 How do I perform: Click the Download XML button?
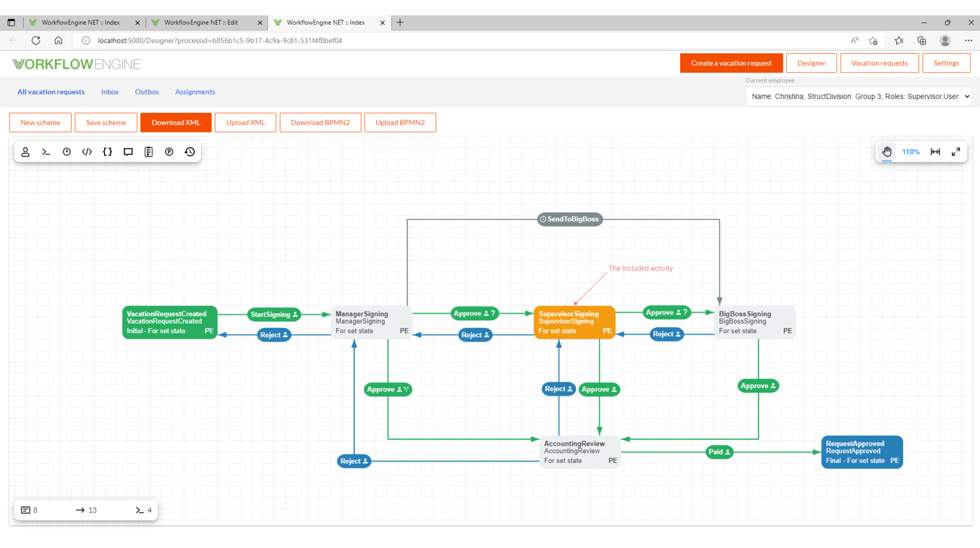(176, 122)
